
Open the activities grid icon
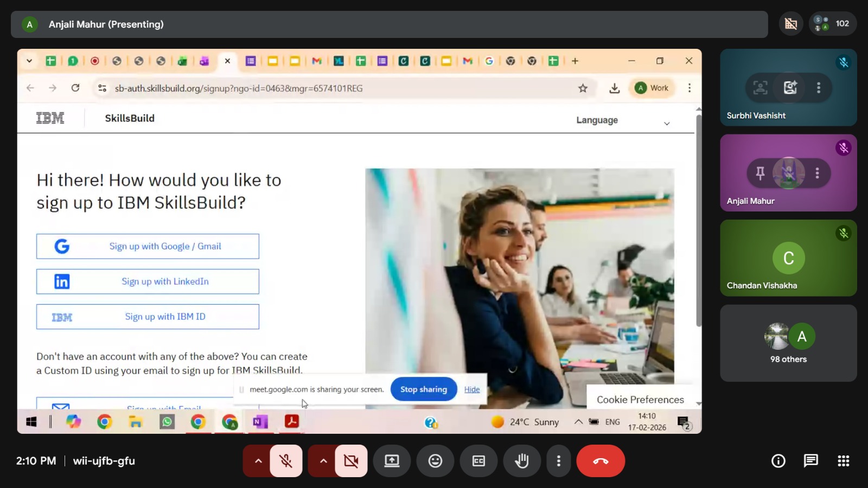(843, 461)
